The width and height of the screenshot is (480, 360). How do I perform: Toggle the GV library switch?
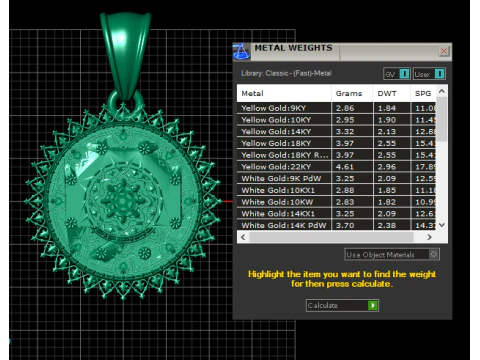(397, 74)
